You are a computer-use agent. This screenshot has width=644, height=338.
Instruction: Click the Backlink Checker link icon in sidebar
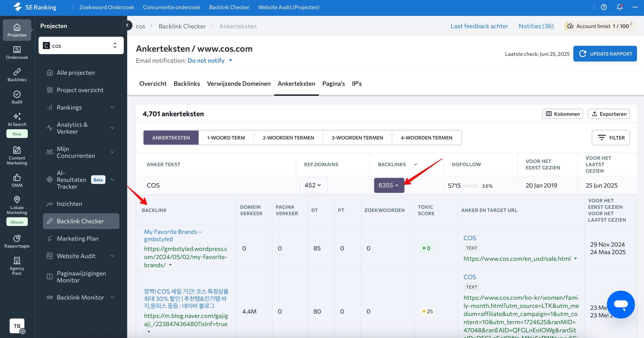tap(50, 221)
